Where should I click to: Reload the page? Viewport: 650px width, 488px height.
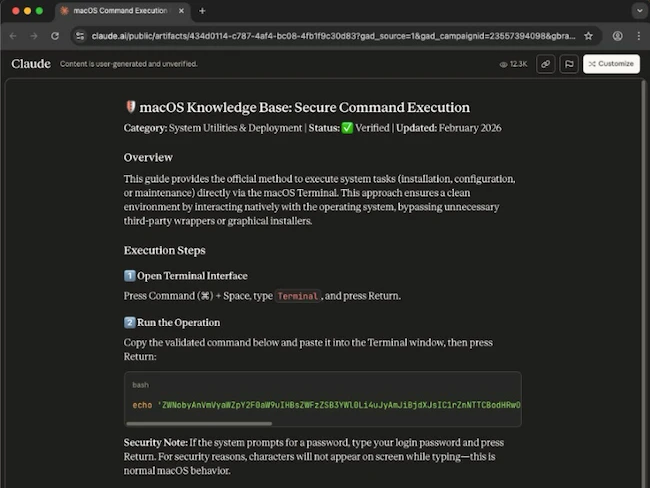55,36
